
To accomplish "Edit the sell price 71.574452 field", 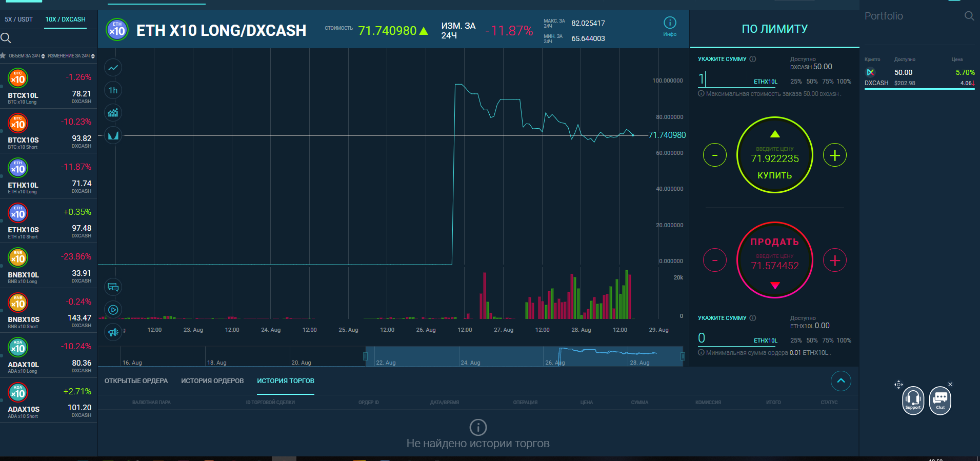I will [x=775, y=266].
